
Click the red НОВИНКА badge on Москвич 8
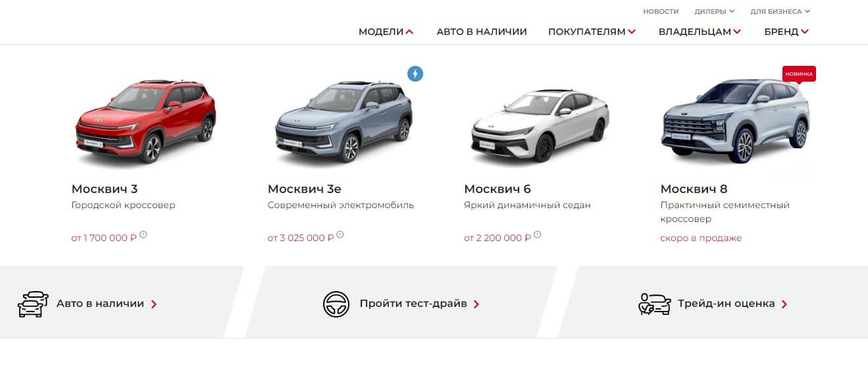(x=799, y=74)
